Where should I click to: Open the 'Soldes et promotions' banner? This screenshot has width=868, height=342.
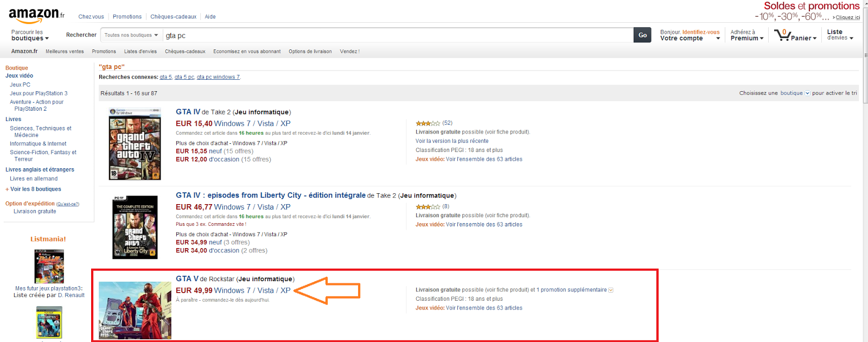coord(807,11)
